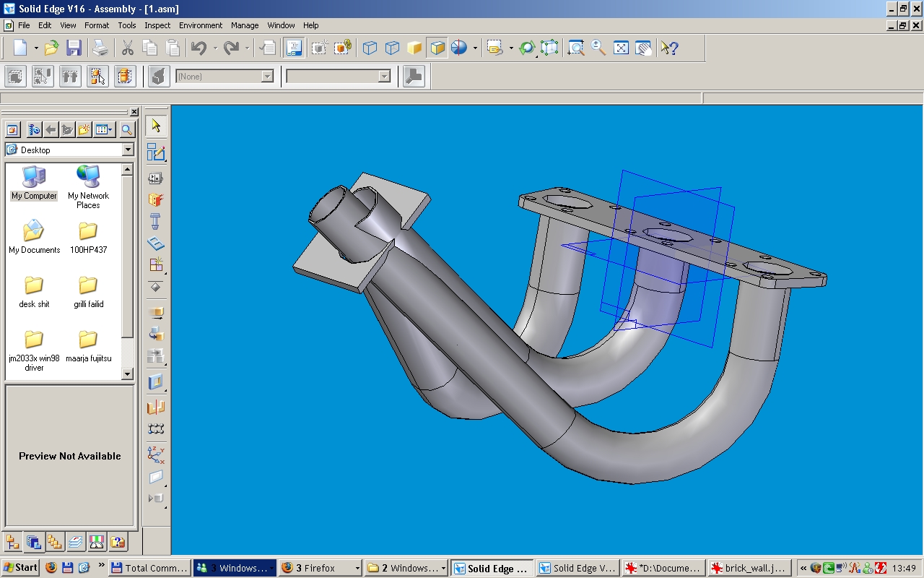Choose the Select arrow tool in vertical toolbar
This screenshot has height=578, width=924.
pos(156,126)
